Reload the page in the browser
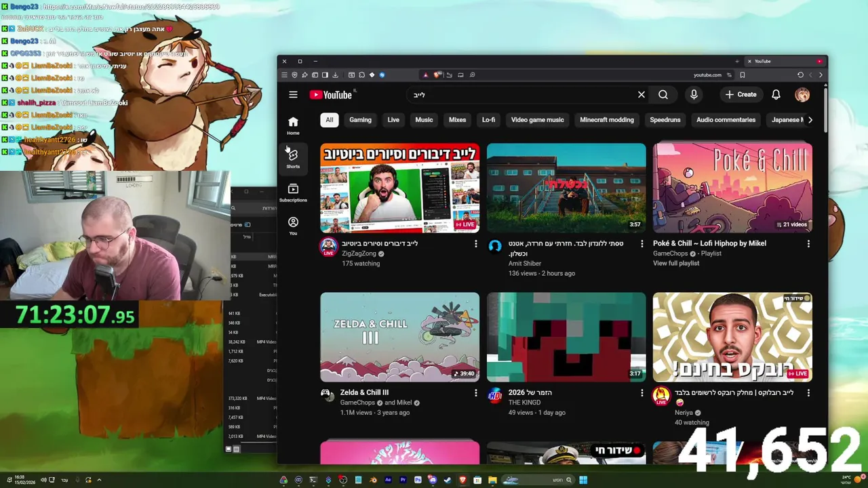The height and width of the screenshot is (488, 868). 800,75
